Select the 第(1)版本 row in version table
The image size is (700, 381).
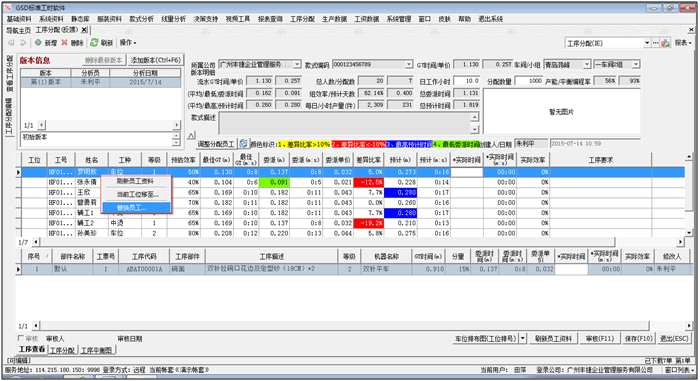click(100, 82)
